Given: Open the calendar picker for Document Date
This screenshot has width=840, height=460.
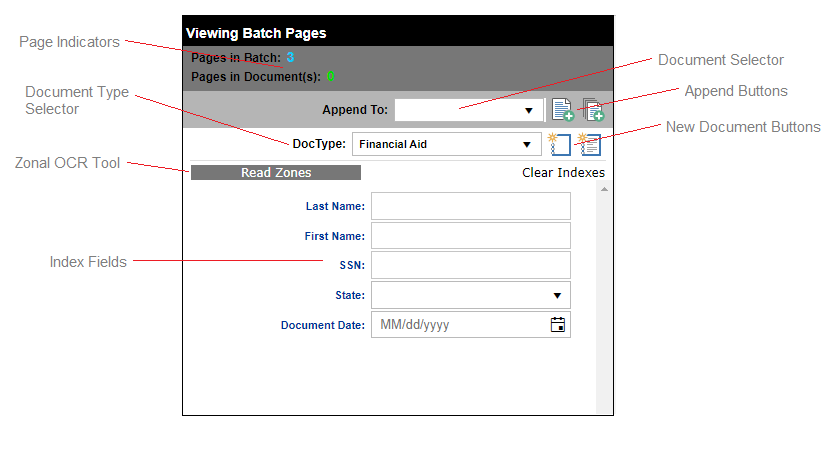Looking at the screenshot, I should pyautogui.click(x=558, y=325).
